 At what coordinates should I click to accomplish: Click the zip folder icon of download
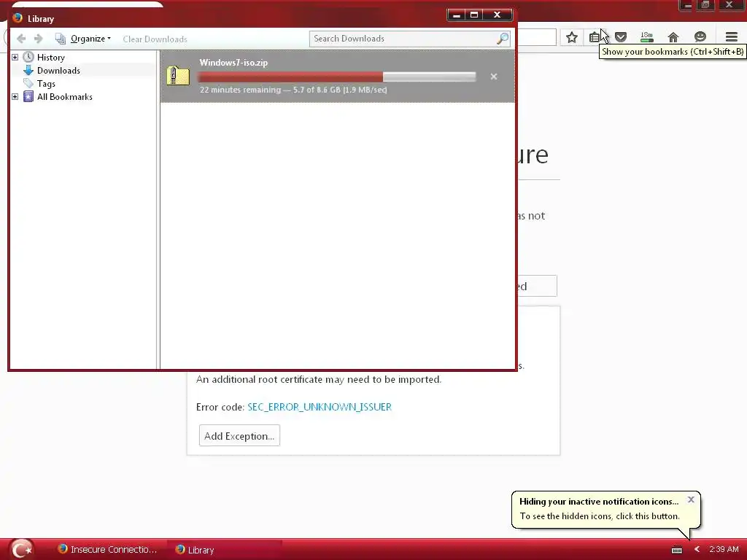pos(178,76)
